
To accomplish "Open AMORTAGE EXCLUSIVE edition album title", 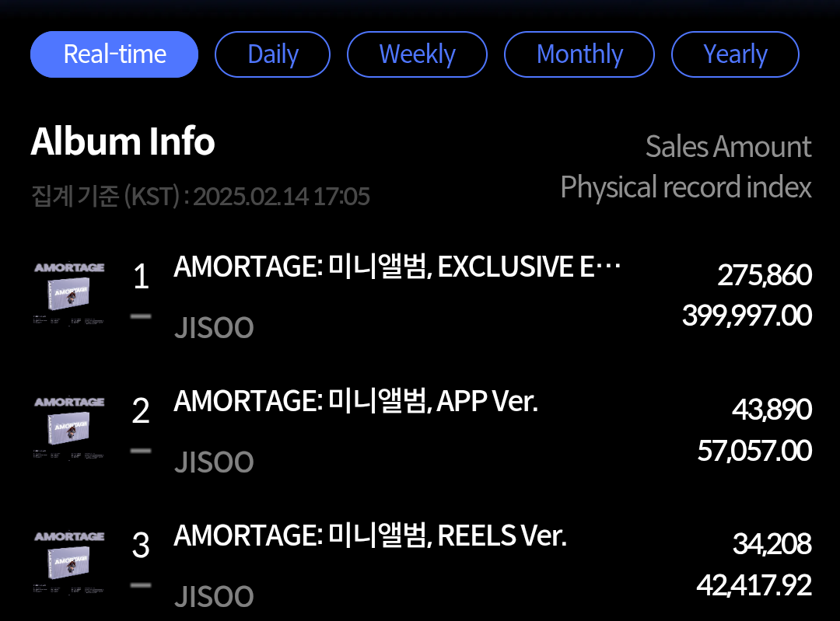I will click(x=397, y=267).
